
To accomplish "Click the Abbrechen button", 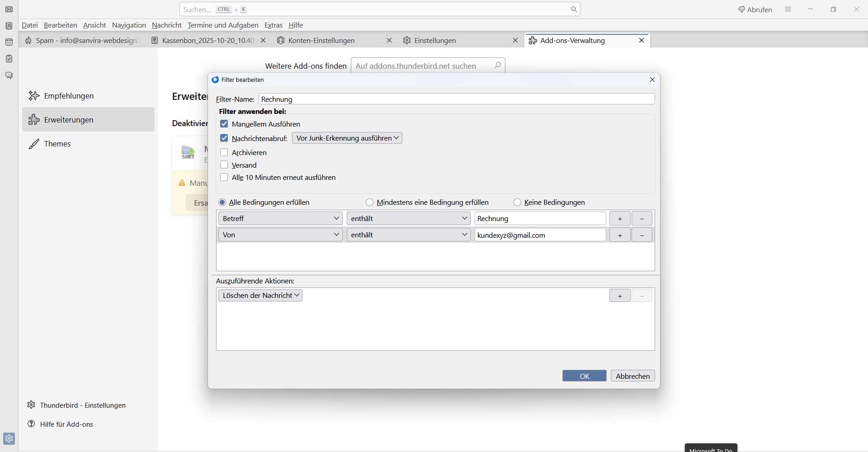I will [632, 376].
